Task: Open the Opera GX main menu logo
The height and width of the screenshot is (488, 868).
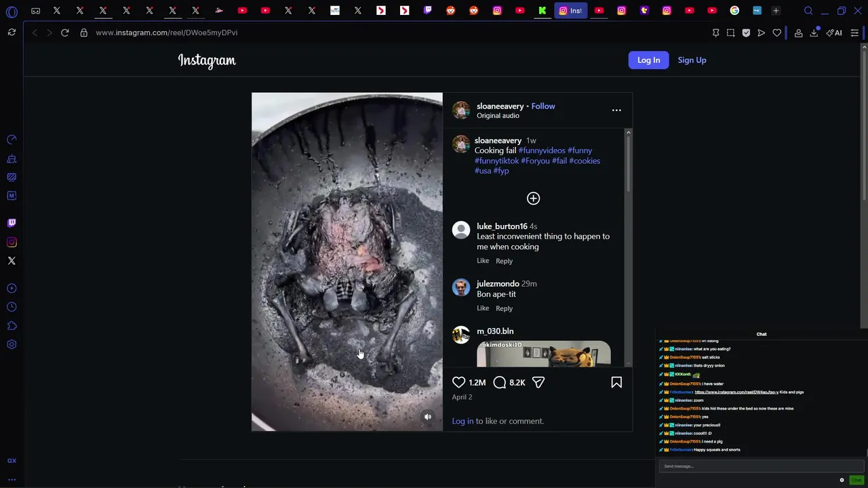Action: pos(12,12)
